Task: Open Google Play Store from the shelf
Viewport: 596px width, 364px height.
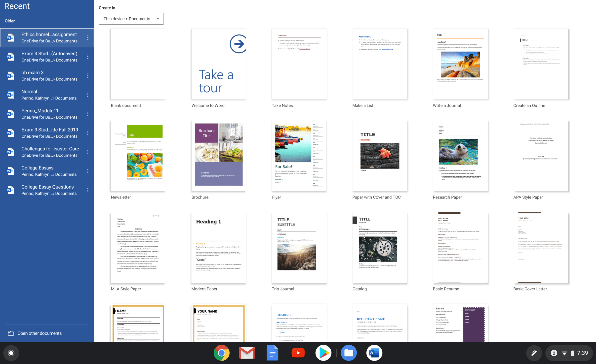Action: [323, 353]
